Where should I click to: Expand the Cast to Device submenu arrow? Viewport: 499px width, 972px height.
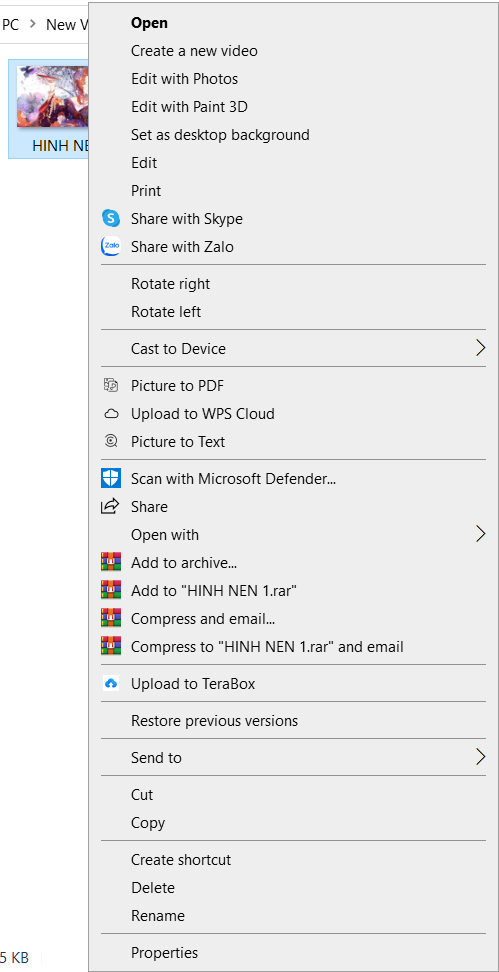tap(480, 348)
